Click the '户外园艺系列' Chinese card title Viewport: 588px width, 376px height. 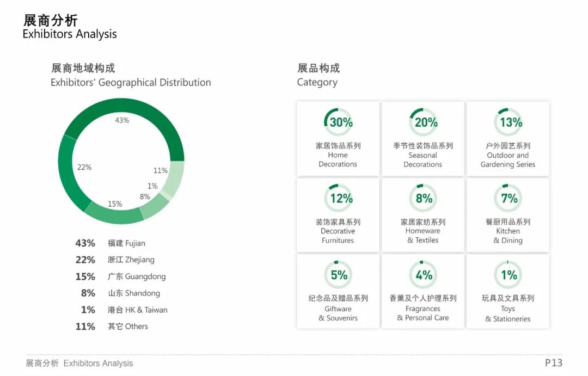coord(508,146)
